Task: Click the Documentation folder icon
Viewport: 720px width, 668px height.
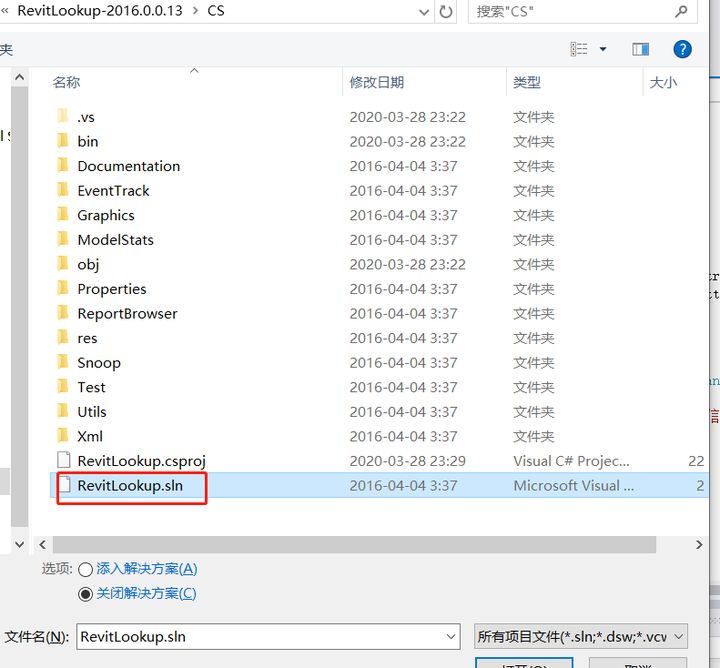Action: pyautogui.click(x=63, y=165)
